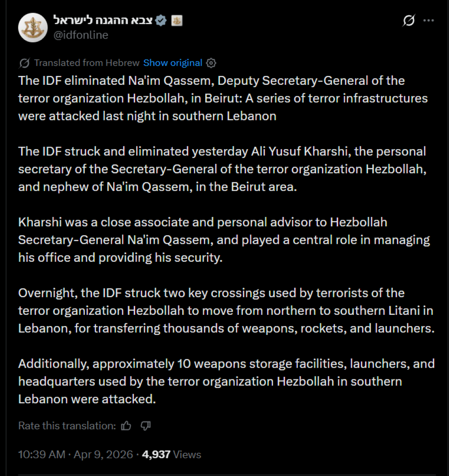449x476 pixels.
Task: Open the @idfonline handle link
Action: [x=81, y=35]
